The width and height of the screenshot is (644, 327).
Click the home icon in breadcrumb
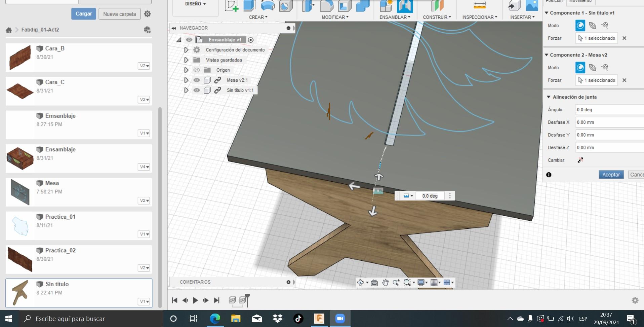tap(9, 30)
